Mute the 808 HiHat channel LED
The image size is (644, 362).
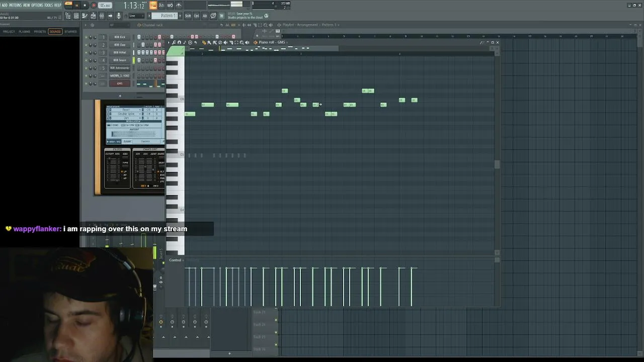pos(86,52)
